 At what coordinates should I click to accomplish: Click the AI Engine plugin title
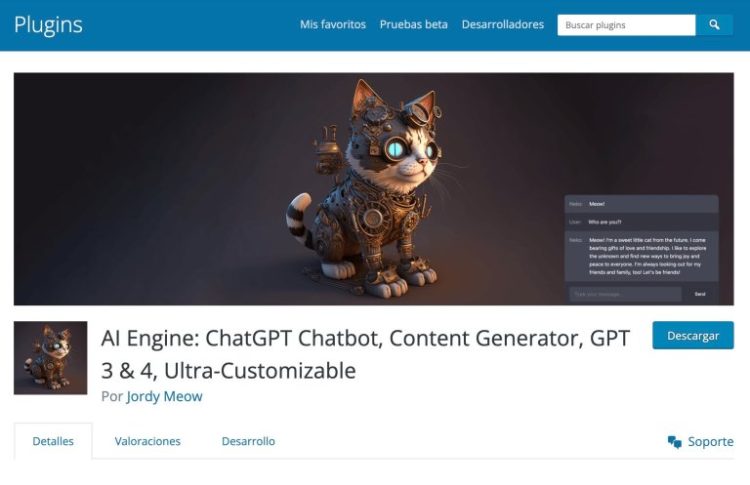[x=365, y=354]
